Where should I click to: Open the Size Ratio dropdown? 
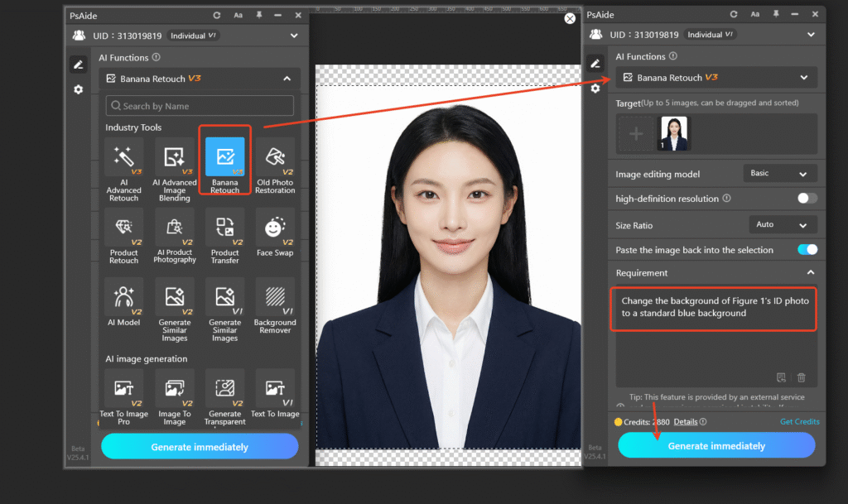tap(782, 224)
